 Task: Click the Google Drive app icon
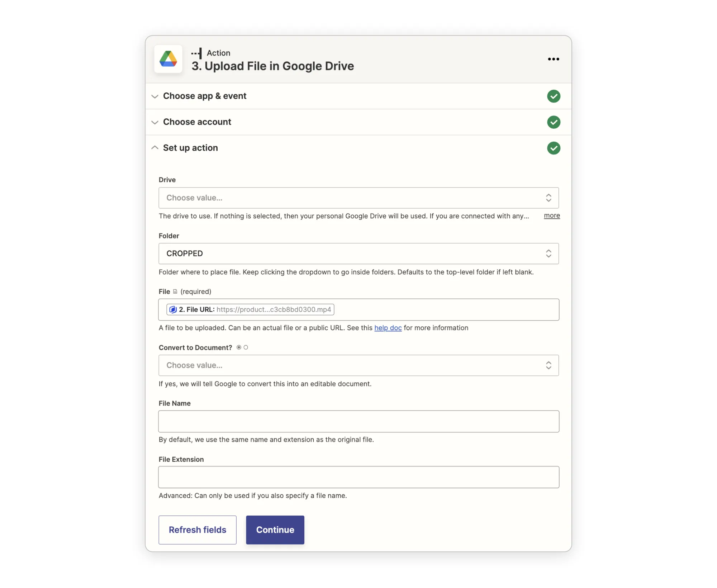pyautogui.click(x=168, y=59)
